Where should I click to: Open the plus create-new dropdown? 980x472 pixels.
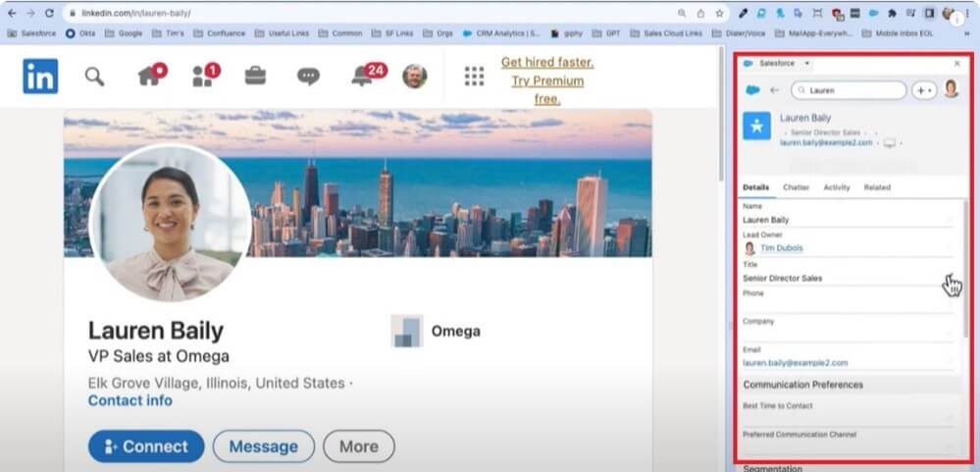coord(922,90)
